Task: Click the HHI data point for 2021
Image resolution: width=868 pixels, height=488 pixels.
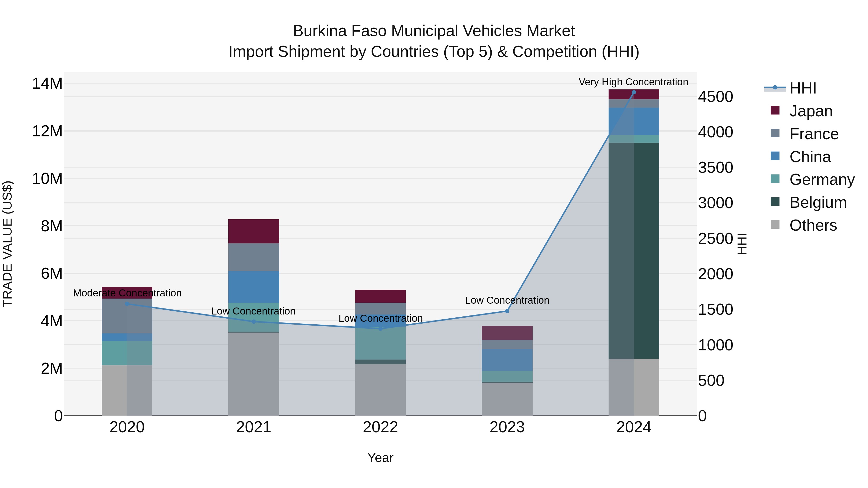Action: [x=254, y=322]
